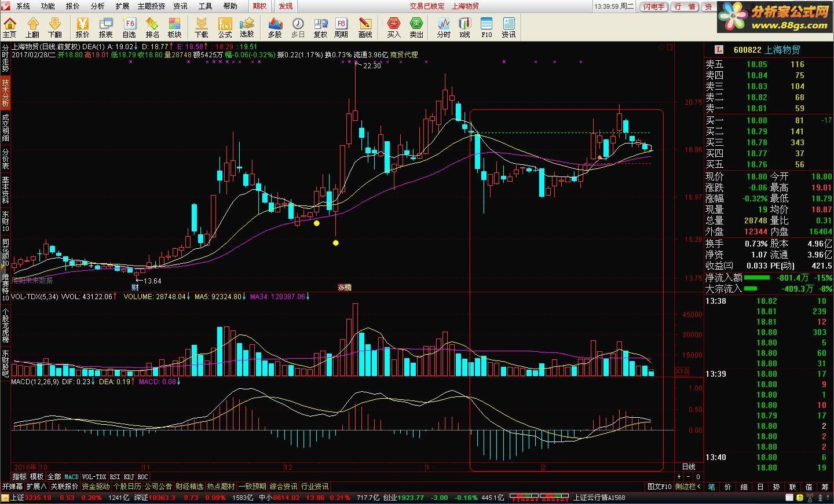Click the 下载 download icon
The image size is (834, 504).
[201, 27]
